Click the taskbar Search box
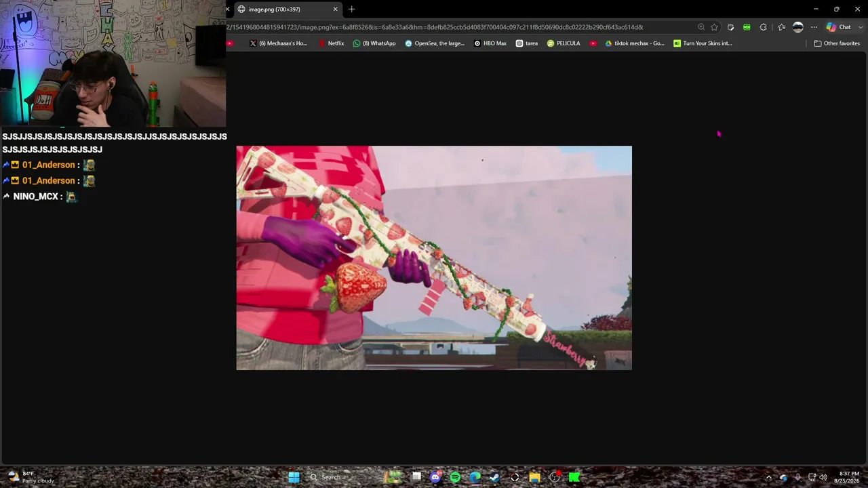 point(339,477)
